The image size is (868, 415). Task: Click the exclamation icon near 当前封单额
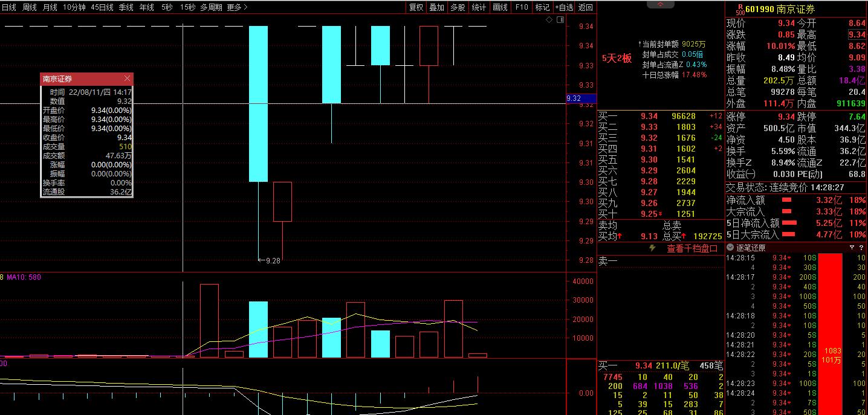click(639, 45)
